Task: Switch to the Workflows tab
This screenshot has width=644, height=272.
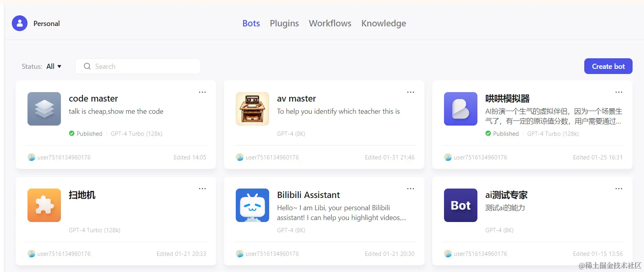Action: tap(330, 23)
